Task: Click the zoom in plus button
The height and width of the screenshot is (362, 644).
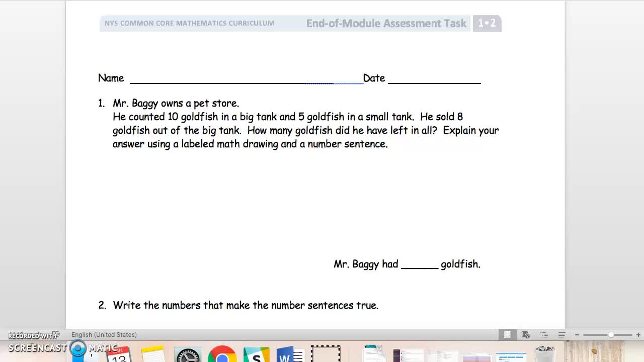Action: click(638, 335)
